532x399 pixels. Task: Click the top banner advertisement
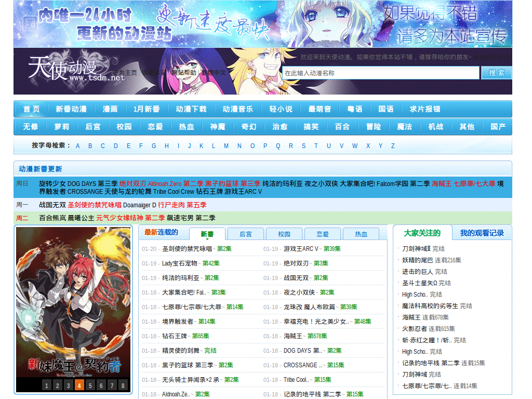262,23
